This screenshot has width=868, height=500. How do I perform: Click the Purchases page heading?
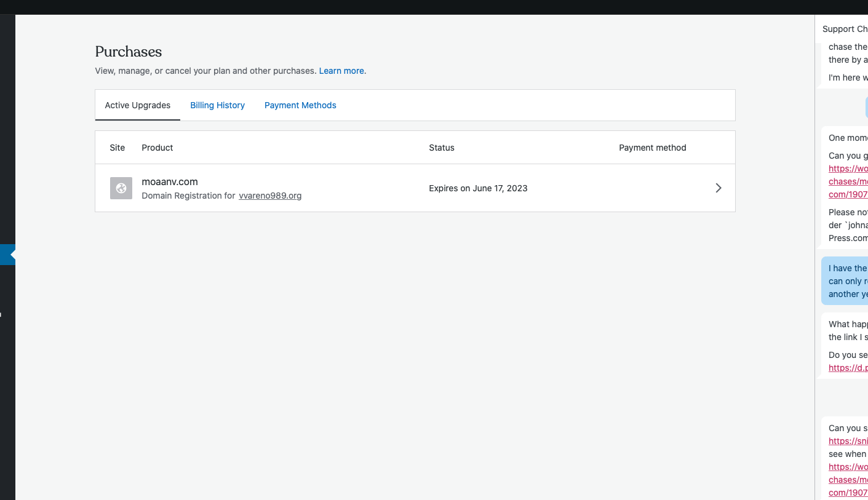tap(129, 52)
